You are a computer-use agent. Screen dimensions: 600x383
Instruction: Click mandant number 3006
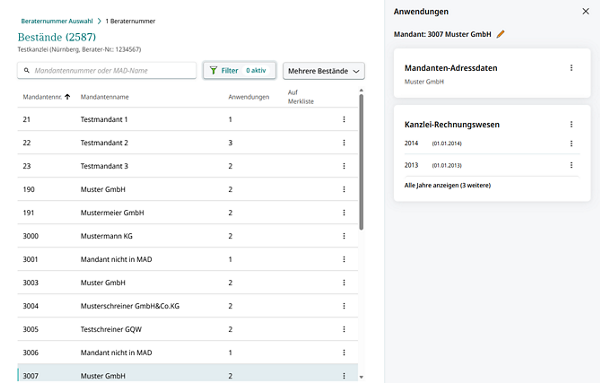click(x=31, y=353)
